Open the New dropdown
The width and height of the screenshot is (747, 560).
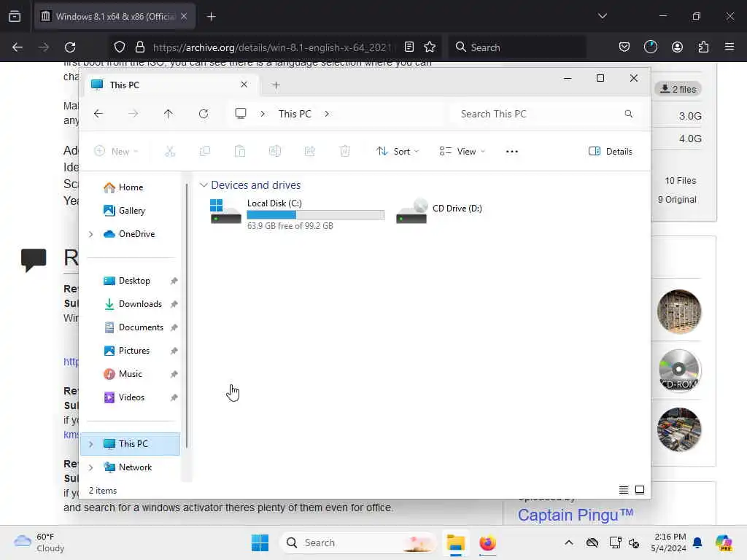[x=116, y=152]
